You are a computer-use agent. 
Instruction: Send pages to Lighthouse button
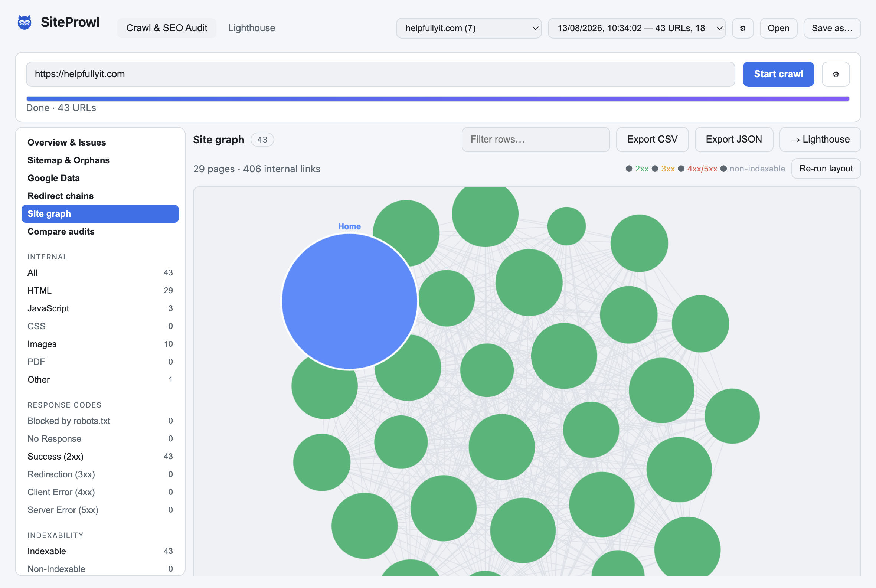[x=820, y=140]
